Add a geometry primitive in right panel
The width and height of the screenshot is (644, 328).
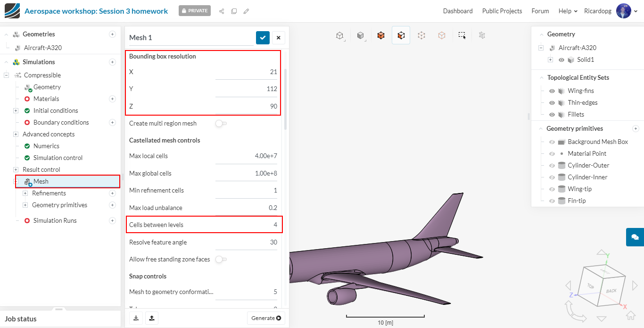point(636,128)
